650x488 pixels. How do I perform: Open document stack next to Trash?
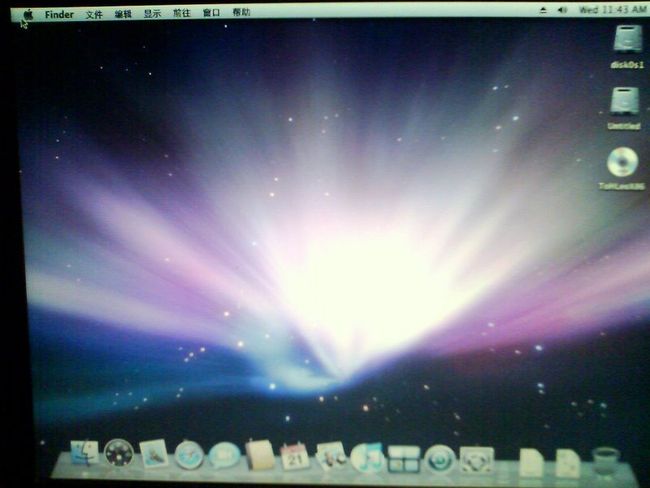(x=568, y=463)
